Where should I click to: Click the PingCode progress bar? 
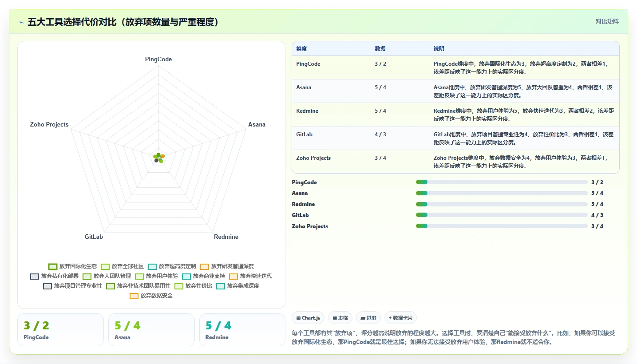point(502,182)
